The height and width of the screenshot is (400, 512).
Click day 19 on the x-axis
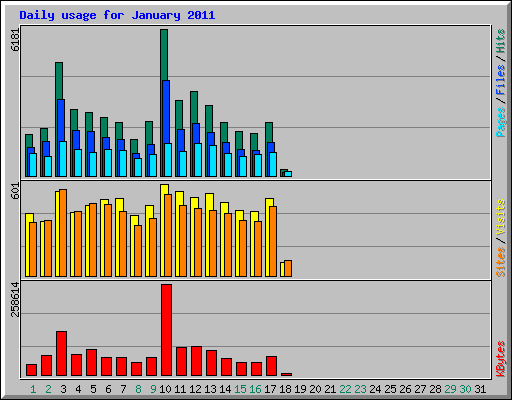[x=300, y=389]
